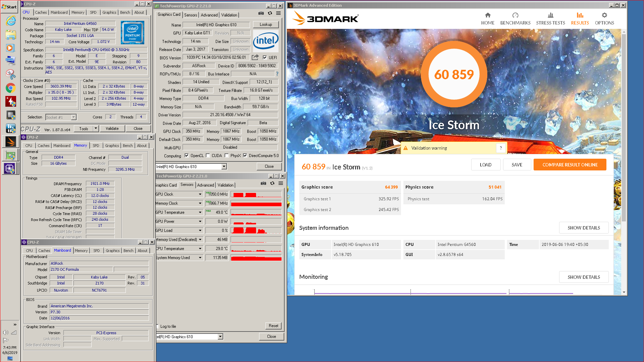Image resolution: width=644 pixels, height=362 pixels.
Task: Open 3DMark OPTIONS gear
Action: point(604,19)
